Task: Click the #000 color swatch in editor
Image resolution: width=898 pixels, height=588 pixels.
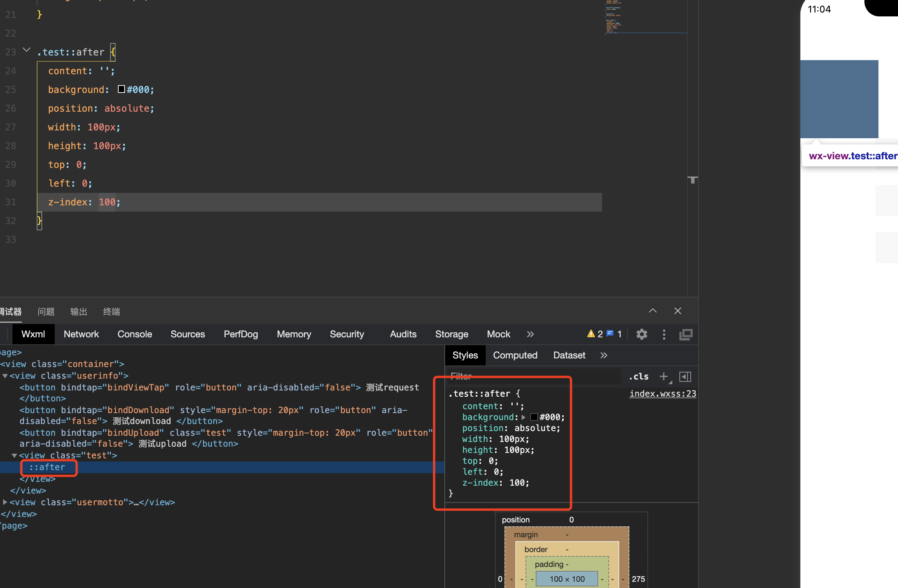Action: (121, 89)
